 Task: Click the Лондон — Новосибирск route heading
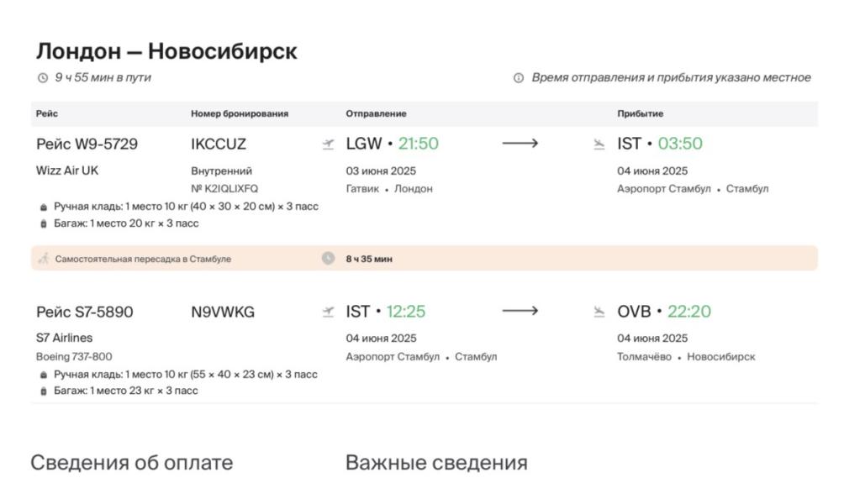click(x=166, y=51)
